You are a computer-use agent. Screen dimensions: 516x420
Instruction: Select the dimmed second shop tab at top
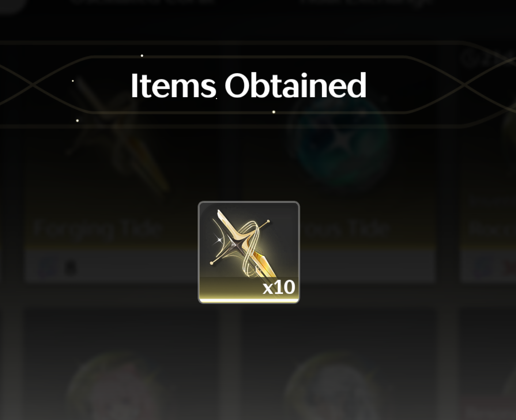(366, 2)
